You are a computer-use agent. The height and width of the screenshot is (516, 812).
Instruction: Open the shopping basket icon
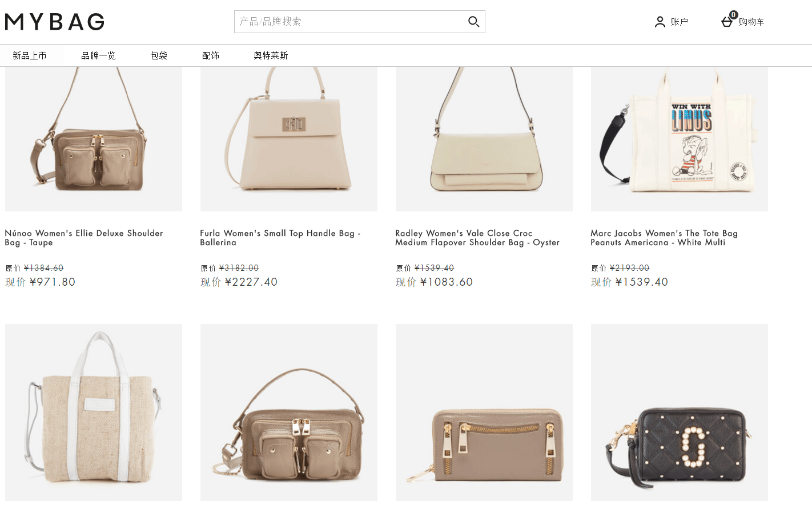727,22
